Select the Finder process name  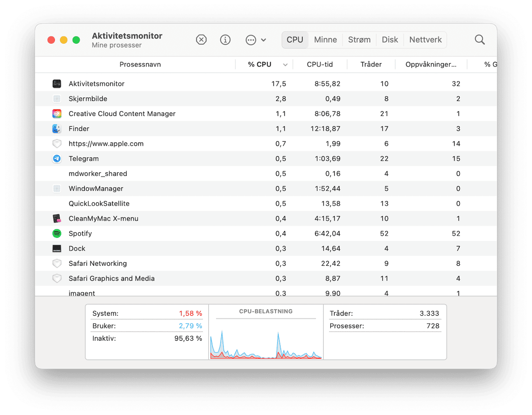pos(79,129)
